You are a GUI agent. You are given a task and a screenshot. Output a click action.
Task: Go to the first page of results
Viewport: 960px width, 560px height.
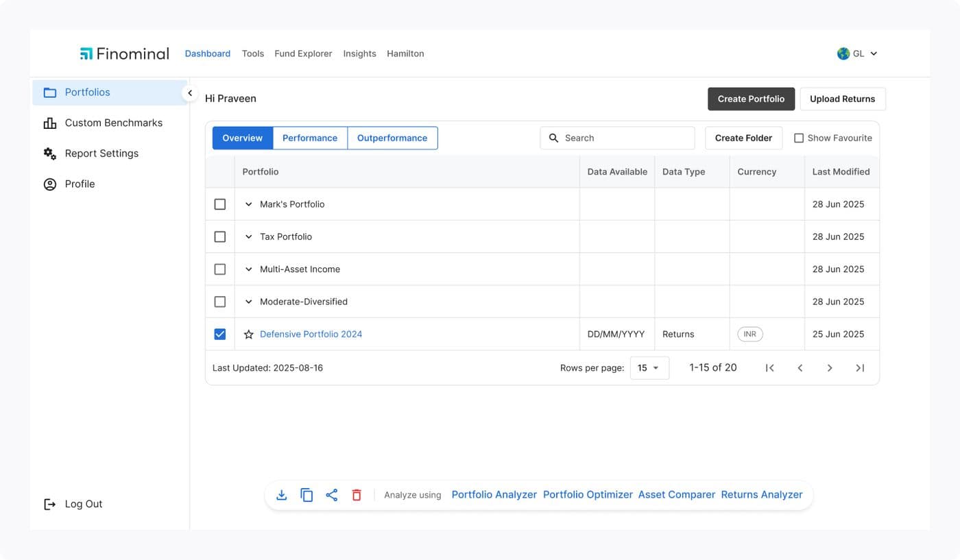tap(770, 368)
